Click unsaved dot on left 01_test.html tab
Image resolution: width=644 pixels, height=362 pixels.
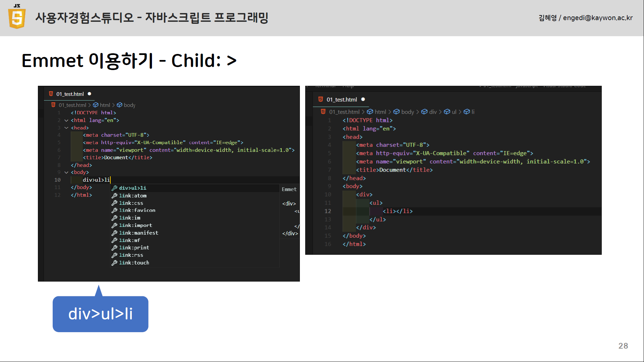(90, 94)
